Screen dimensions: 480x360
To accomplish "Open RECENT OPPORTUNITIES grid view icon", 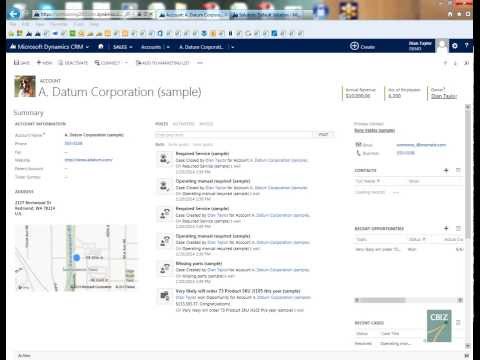I will click(458, 228).
